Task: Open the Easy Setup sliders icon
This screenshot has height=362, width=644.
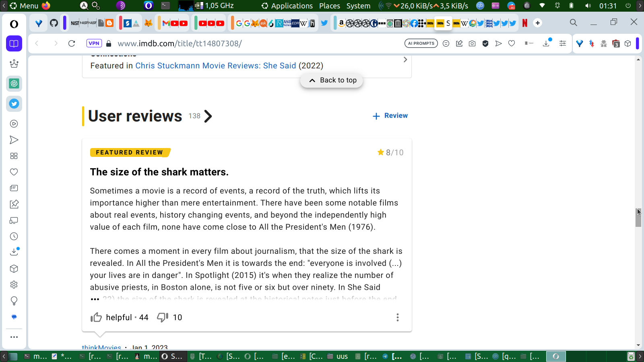Action: (563, 43)
